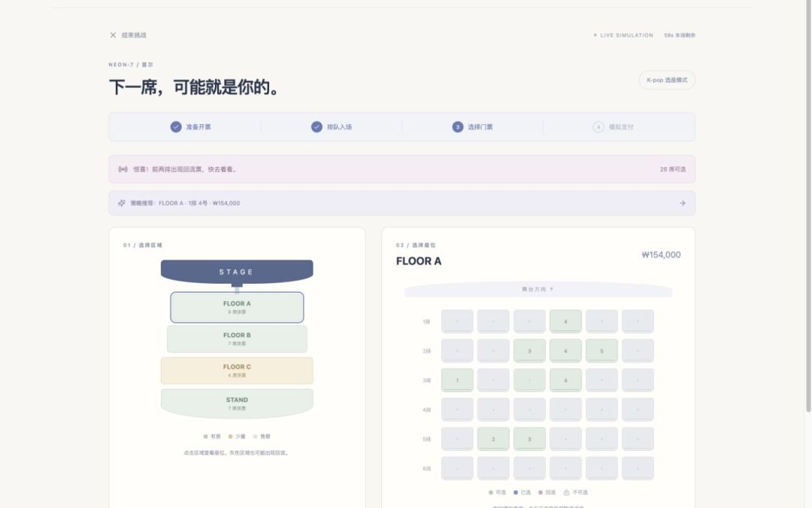812x508 pixels.
Task: Click the FLOOR A title in seat panel
Action: pyautogui.click(x=419, y=261)
